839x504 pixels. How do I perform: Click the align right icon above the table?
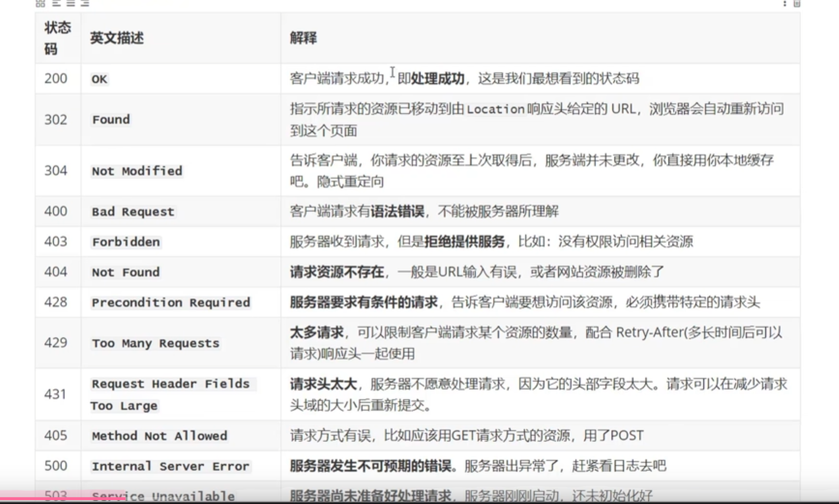click(85, 3)
